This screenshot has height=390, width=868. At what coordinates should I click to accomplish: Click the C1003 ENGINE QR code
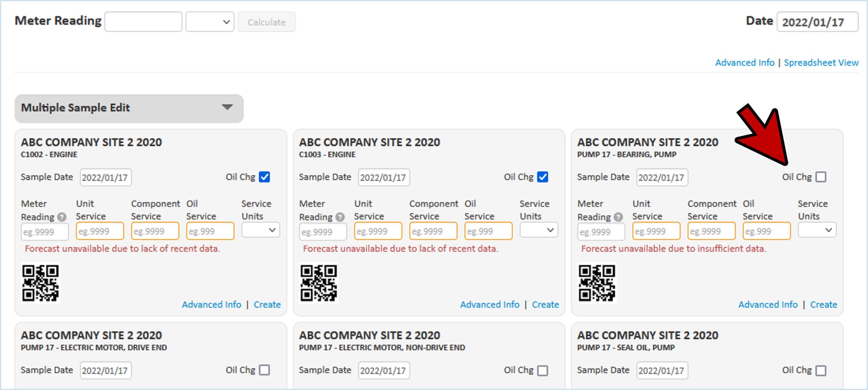tap(318, 283)
